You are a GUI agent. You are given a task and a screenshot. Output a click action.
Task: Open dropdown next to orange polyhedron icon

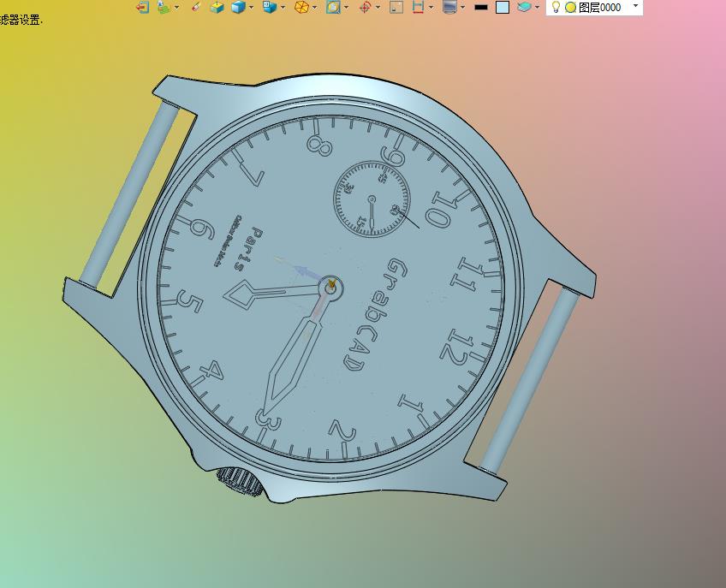(x=315, y=8)
